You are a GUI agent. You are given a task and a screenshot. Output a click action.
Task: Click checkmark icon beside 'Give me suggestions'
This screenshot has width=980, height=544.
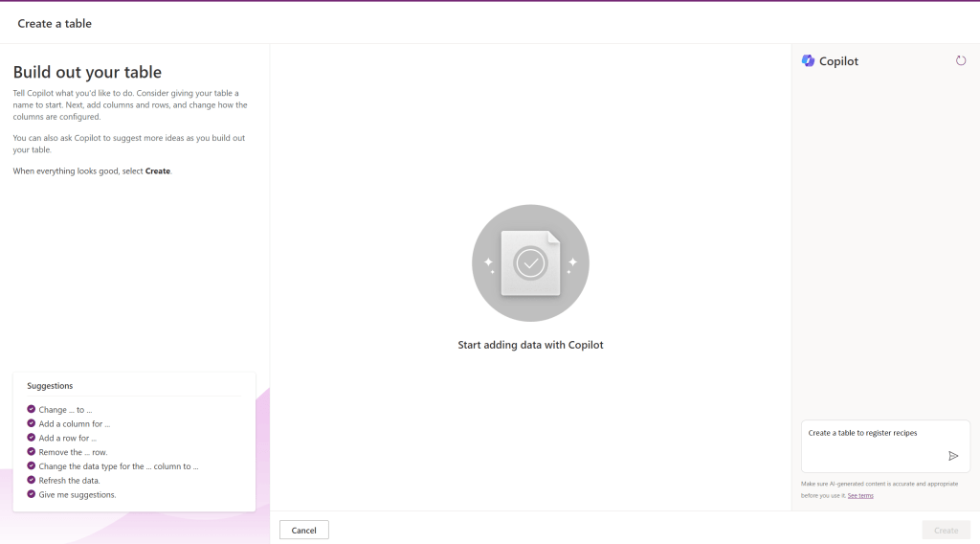[32, 494]
